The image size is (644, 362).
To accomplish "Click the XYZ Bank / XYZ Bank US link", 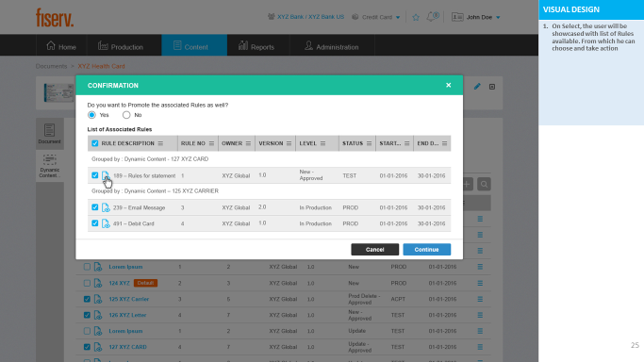I will tap(310, 17).
